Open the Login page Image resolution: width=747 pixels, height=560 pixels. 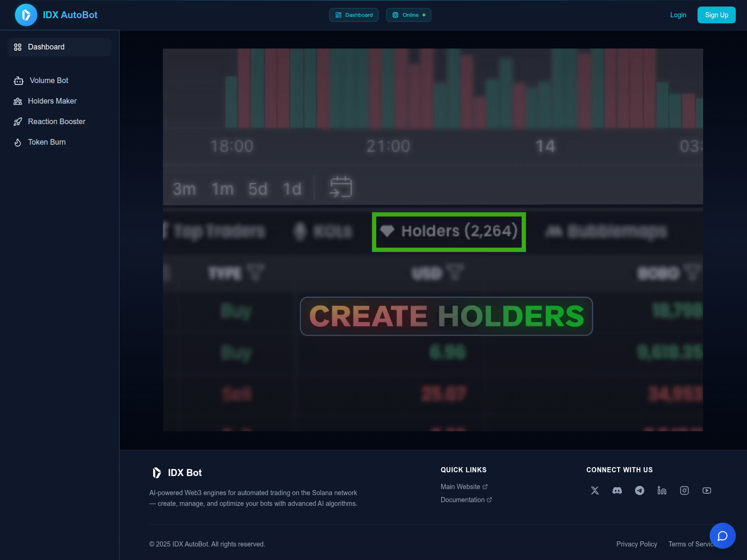tap(678, 15)
